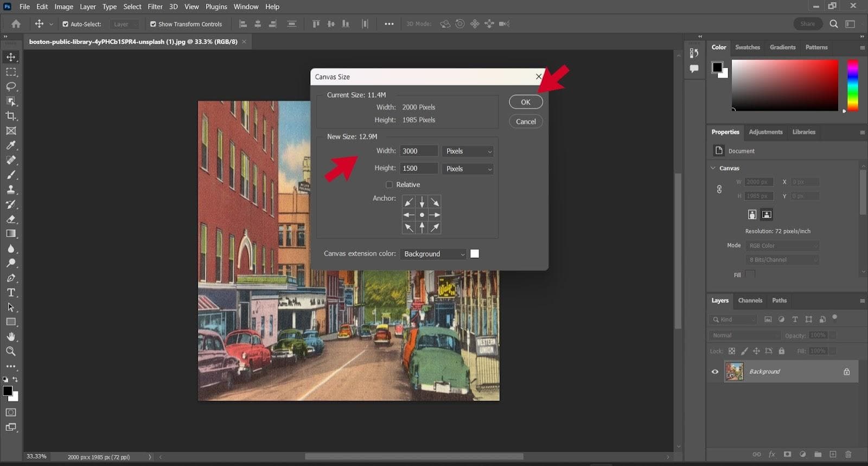Select the Lasso tool

coord(11,86)
